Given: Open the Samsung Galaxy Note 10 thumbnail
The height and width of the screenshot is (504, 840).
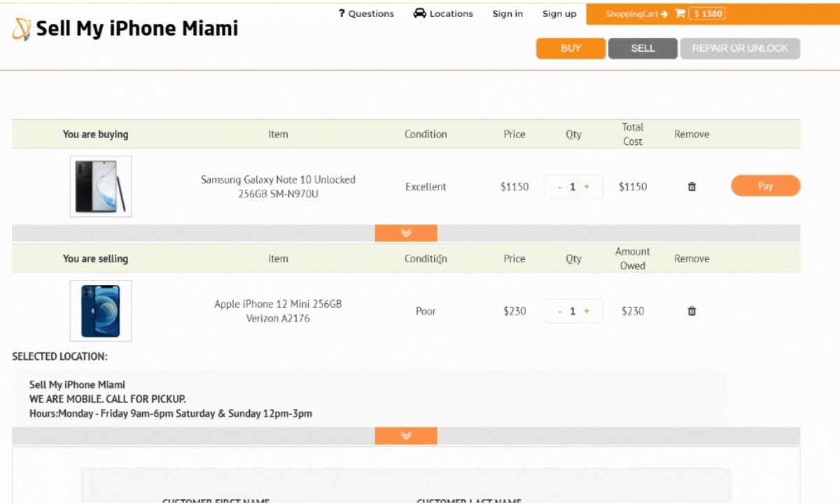Looking at the screenshot, I should [101, 187].
